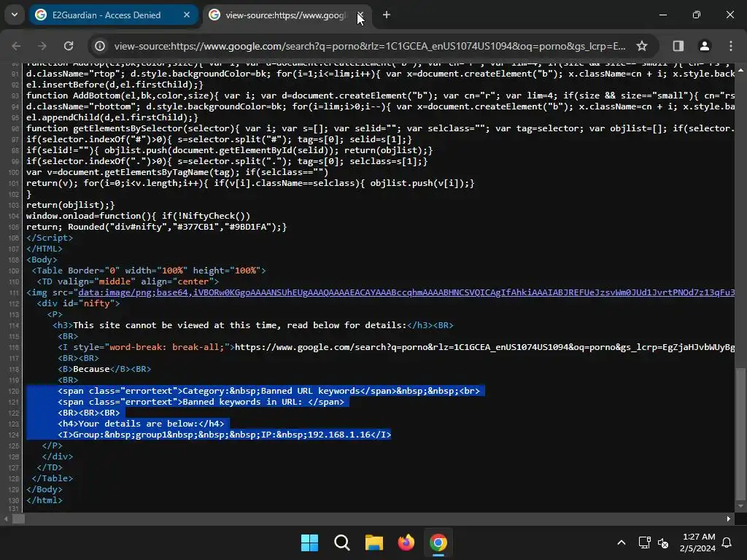Click the </Script> closing tag line
Image resolution: width=747 pixels, height=560 pixels.
[x=50, y=238]
